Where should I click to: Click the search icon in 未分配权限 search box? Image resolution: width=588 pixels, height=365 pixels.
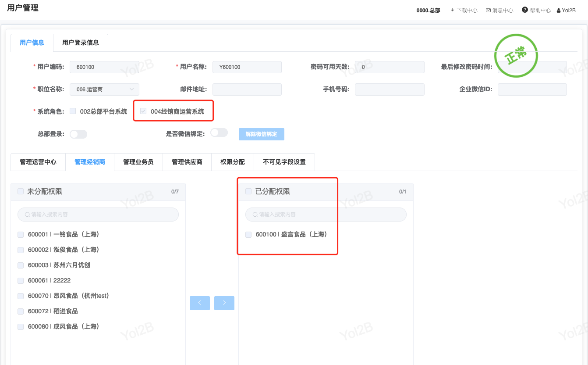pos(28,215)
